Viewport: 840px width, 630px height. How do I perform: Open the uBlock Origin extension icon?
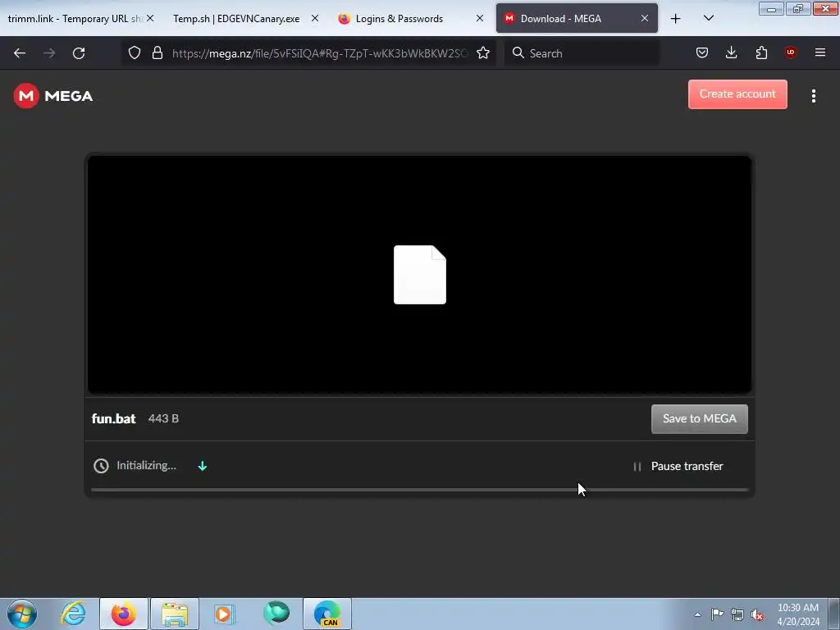point(790,52)
